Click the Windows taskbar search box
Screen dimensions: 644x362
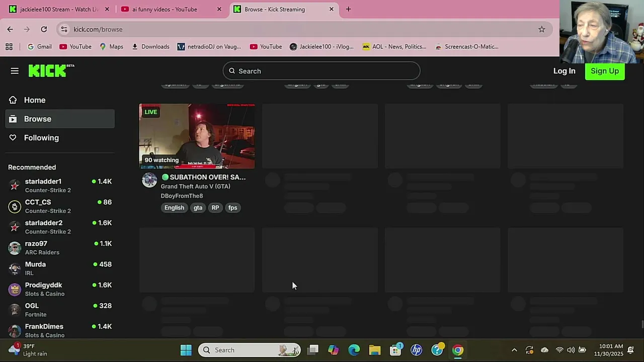pos(250,350)
